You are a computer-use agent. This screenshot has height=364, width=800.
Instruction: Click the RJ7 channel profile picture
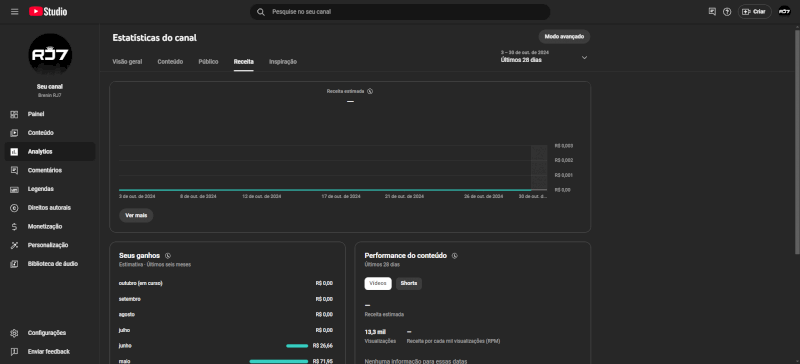click(x=50, y=55)
